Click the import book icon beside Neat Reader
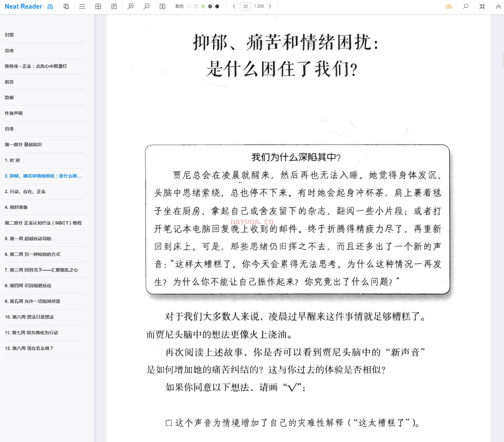The width and height of the screenshot is (504, 442). point(50,6)
